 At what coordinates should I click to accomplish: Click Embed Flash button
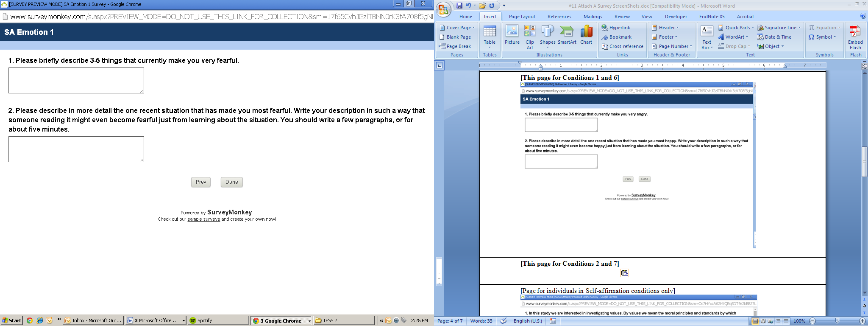click(x=855, y=37)
